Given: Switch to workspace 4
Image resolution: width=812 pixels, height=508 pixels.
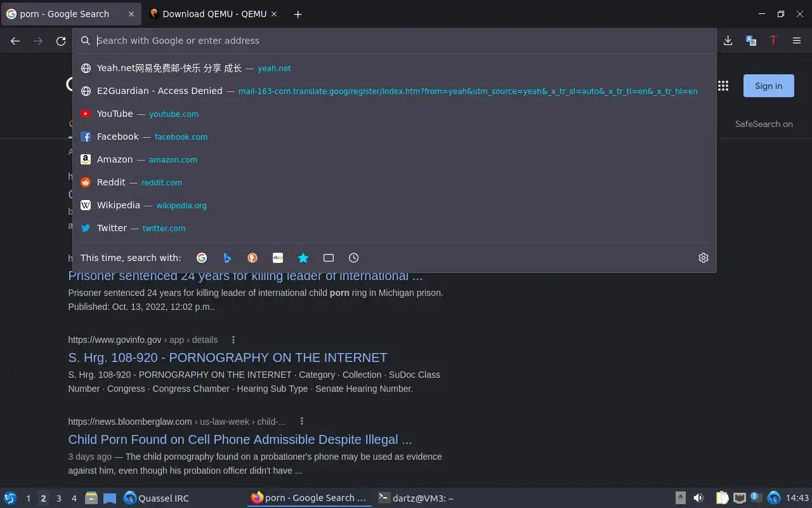Looking at the screenshot, I should pyautogui.click(x=74, y=498).
